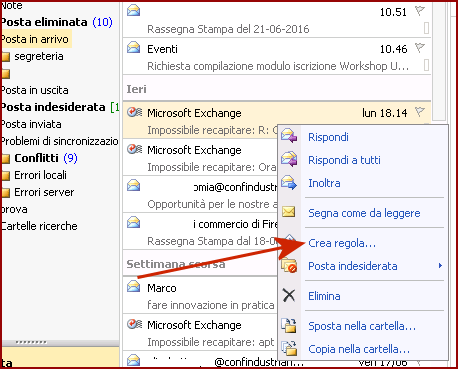
Task: Expand the Posta indesiderata submenu arrow
Action: (x=440, y=266)
